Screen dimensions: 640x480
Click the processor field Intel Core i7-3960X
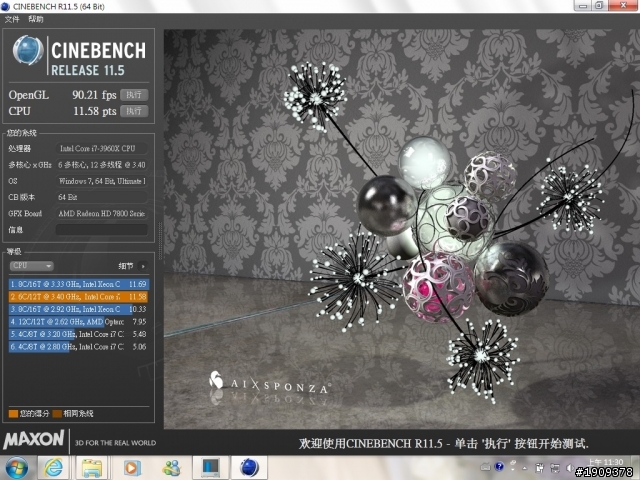[102, 149]
